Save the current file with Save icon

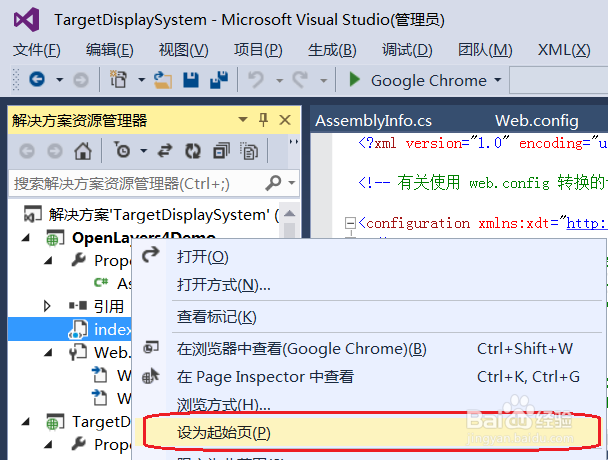point(191,80)
